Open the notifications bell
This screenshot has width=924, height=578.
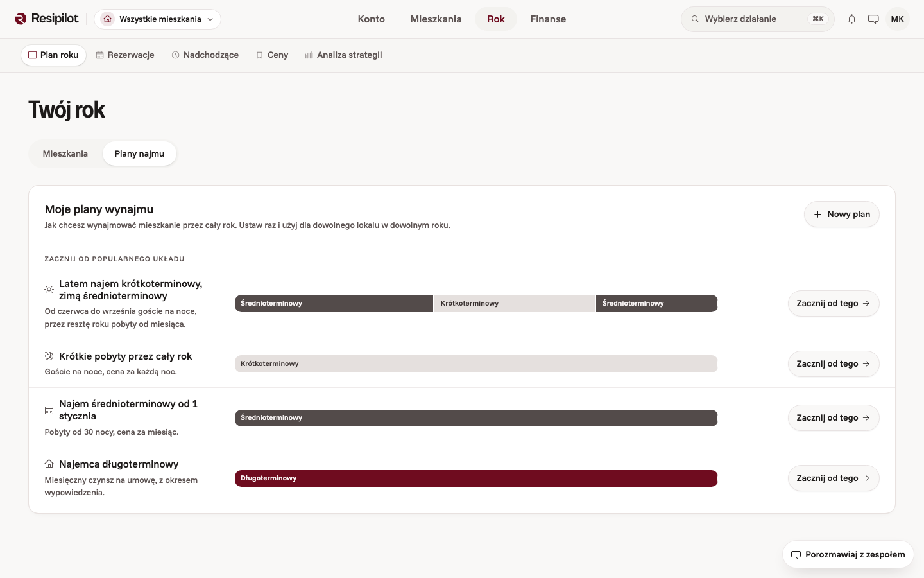tap(851, 19)
